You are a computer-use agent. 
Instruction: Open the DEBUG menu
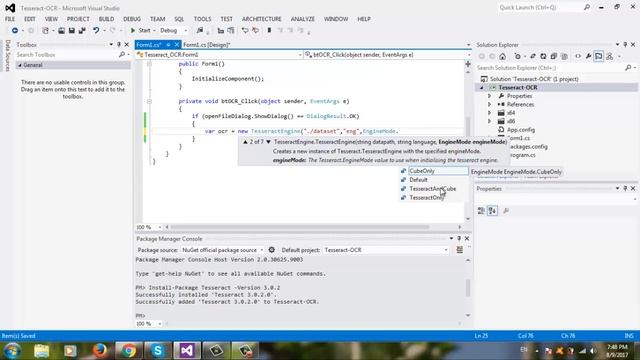(132, 19)
